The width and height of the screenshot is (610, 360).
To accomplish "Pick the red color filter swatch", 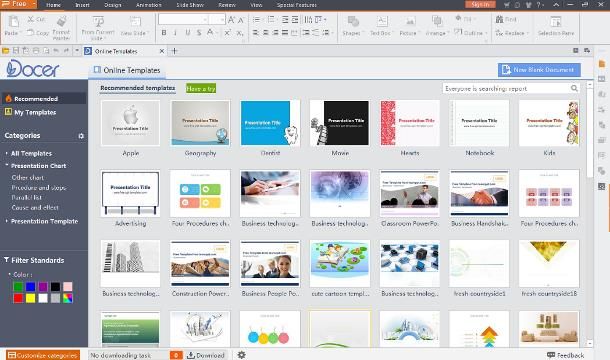I will click(x=18, y=298).
